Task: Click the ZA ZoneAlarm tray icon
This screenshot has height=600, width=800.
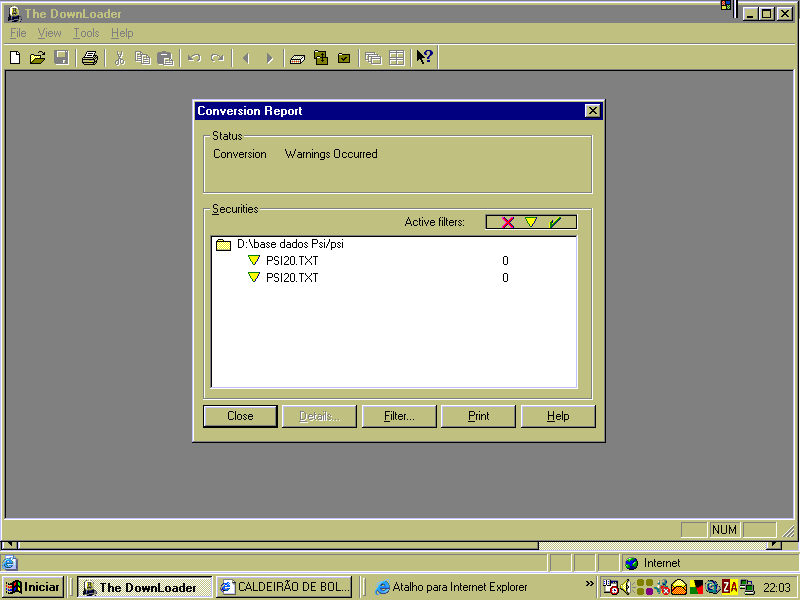Action: point(730,587)
